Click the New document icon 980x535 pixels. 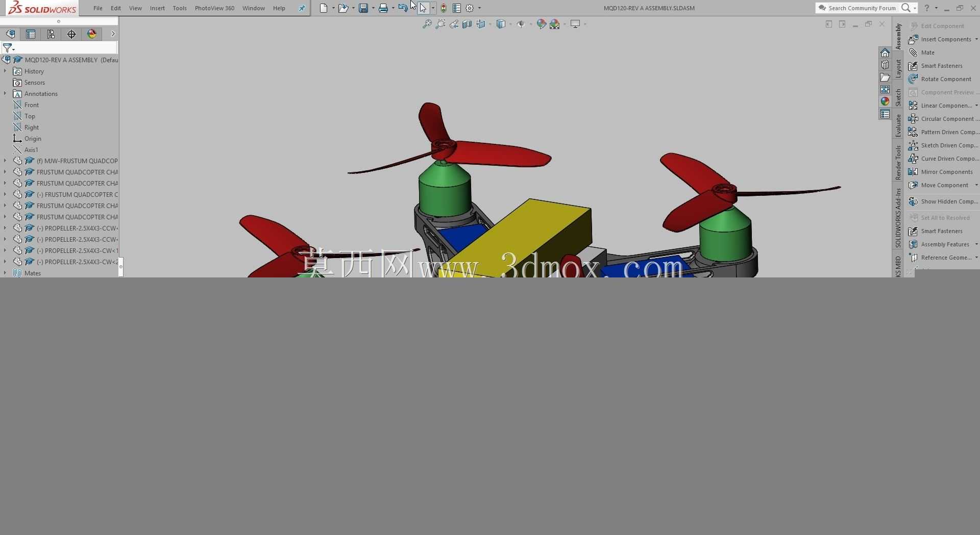click(x=324, y=8)
